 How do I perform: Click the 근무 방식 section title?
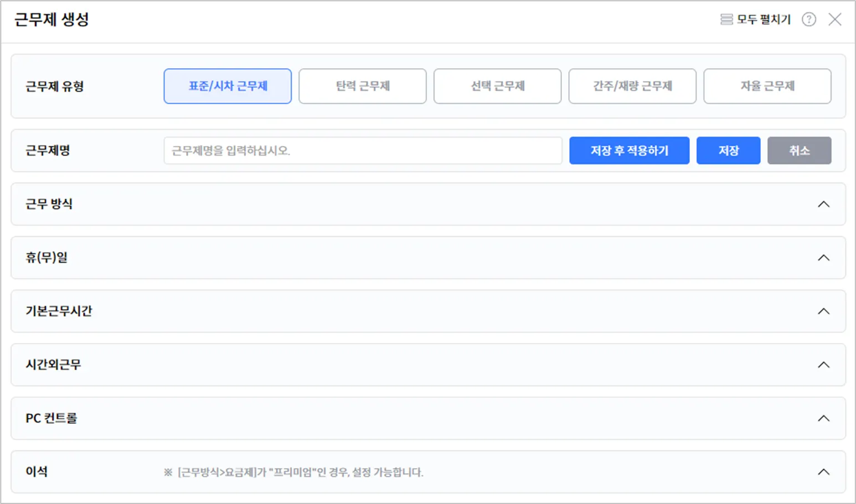pyautogui.click(x=49, y=204)
